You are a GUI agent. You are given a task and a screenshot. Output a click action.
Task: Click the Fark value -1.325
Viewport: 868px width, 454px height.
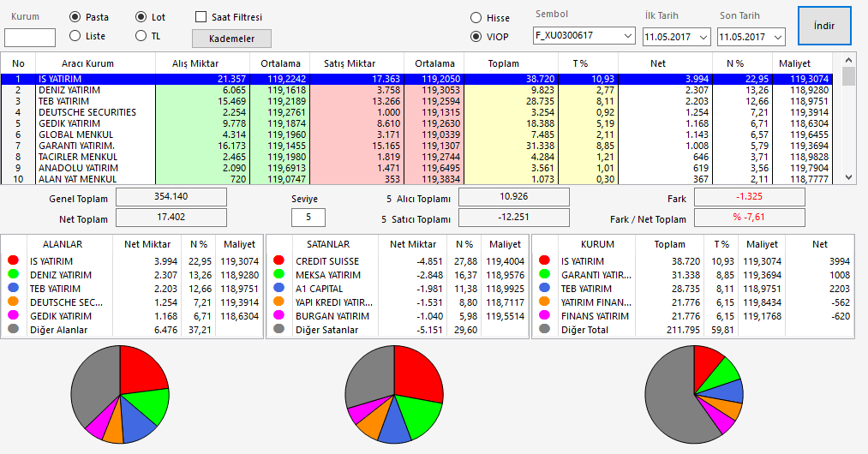click(x=750, y=196)
